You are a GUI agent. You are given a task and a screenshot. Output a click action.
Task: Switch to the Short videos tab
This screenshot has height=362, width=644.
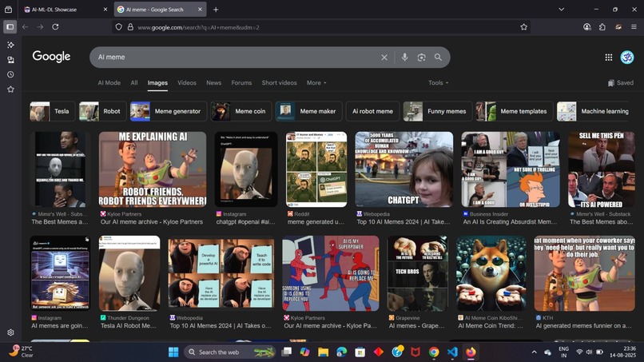pyautogui.click(x=280, y=82)
